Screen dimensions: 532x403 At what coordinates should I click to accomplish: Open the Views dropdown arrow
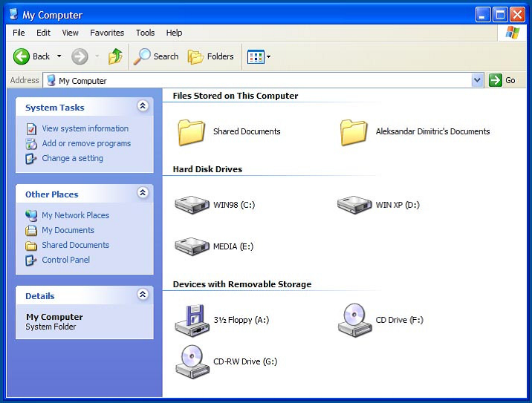pyautogui.click(x=269, y=56)
